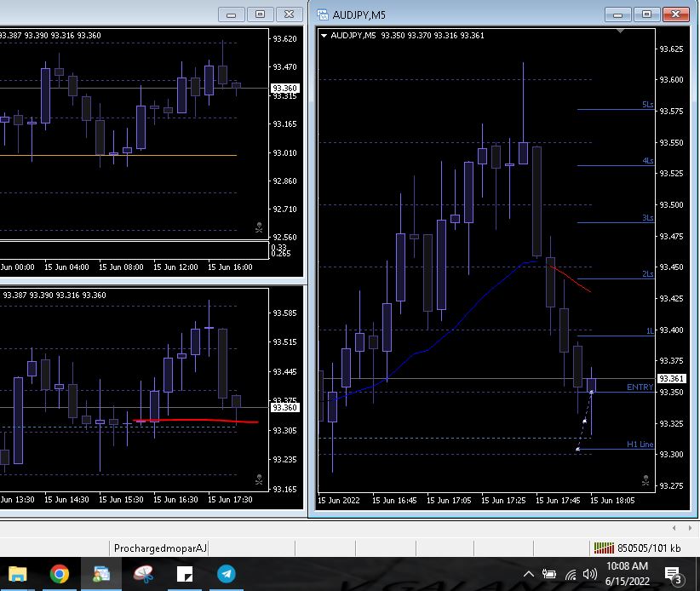
Task: Open the Windows notification center
Action: pos(673,574)
